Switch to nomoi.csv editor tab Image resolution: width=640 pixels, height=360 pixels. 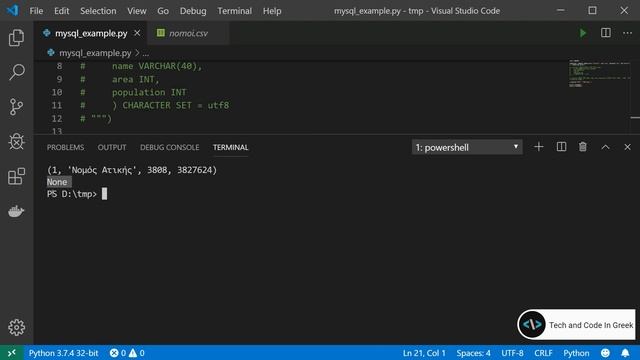click(188, 33)
